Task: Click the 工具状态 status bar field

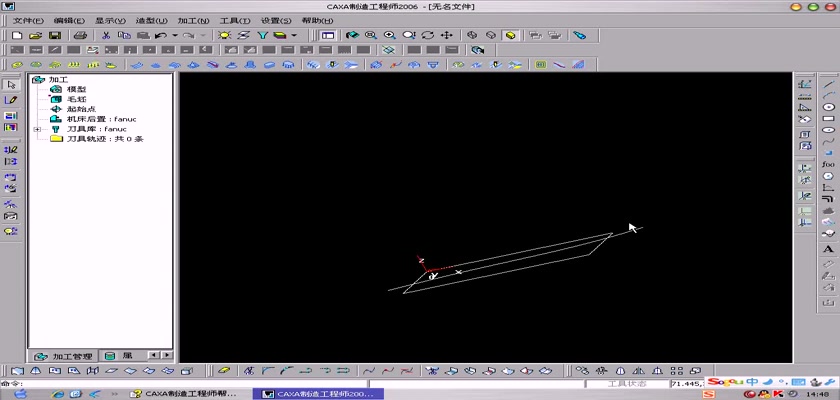Action: (627, 384)
